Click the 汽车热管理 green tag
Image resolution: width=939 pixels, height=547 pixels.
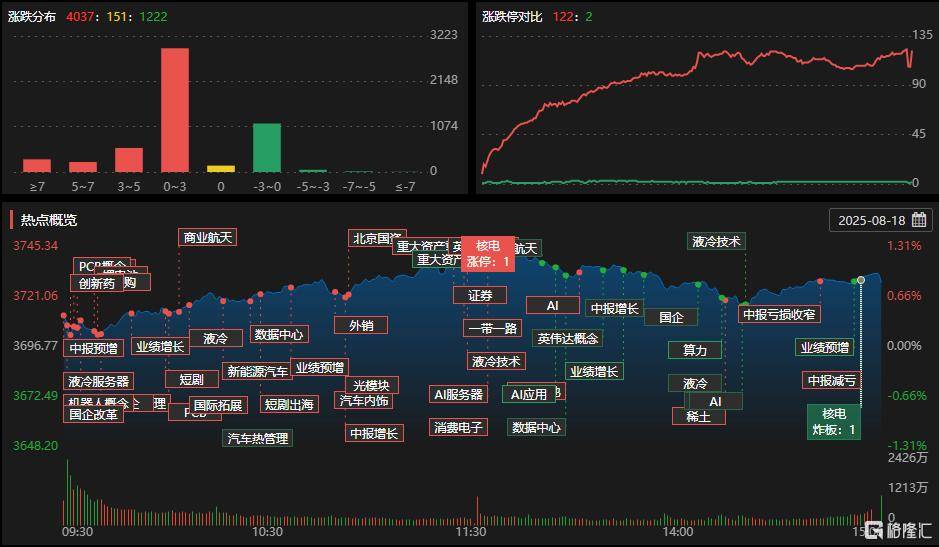(x=258, y=438)
